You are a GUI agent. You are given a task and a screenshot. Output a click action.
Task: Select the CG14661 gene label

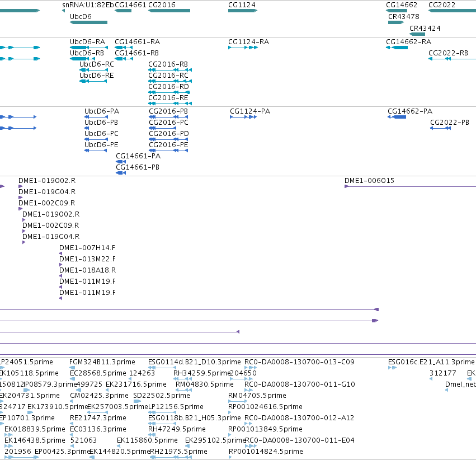click(130, 5)
